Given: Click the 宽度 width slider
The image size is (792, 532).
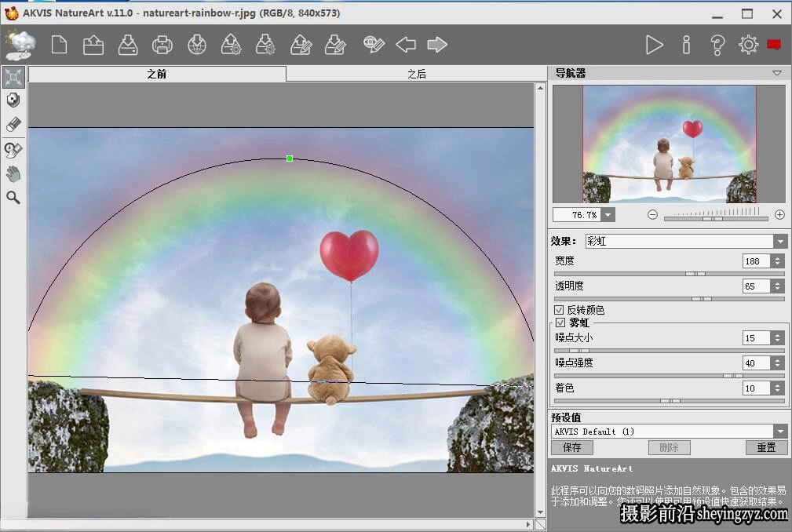Looking at the screenshot, I should tap(670, 274).
